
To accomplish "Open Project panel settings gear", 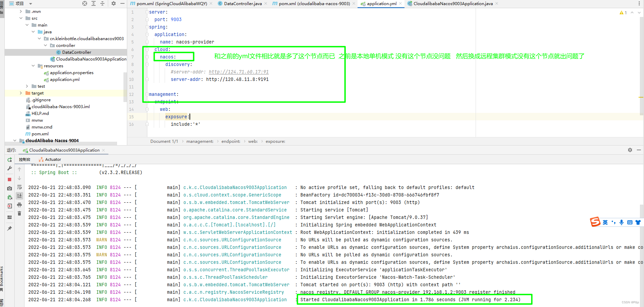I will click(113, 3).
